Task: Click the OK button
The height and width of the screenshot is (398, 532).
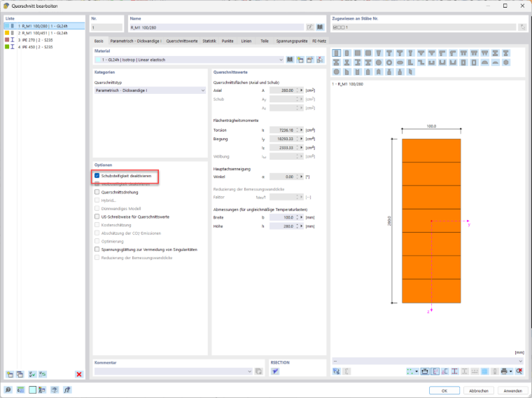Action: (444, 390)
